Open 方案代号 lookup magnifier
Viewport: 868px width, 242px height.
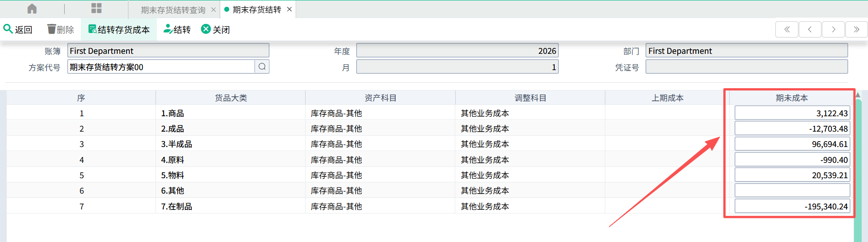click(x=262, y=67)
